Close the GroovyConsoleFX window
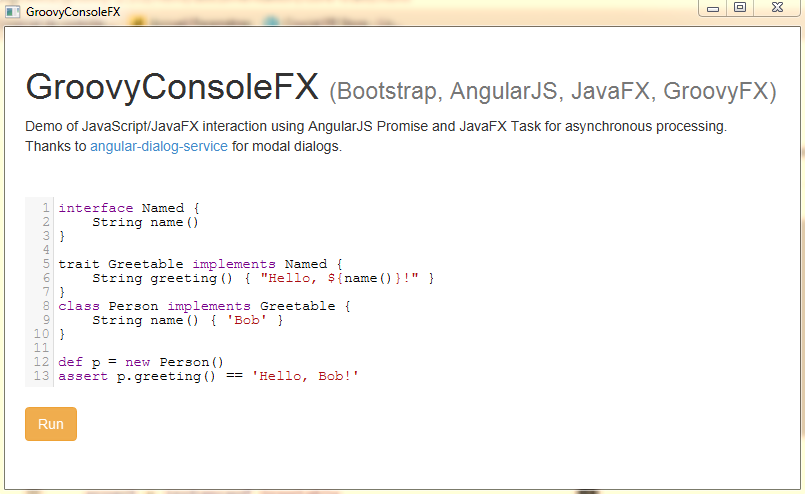 [776, 8]
